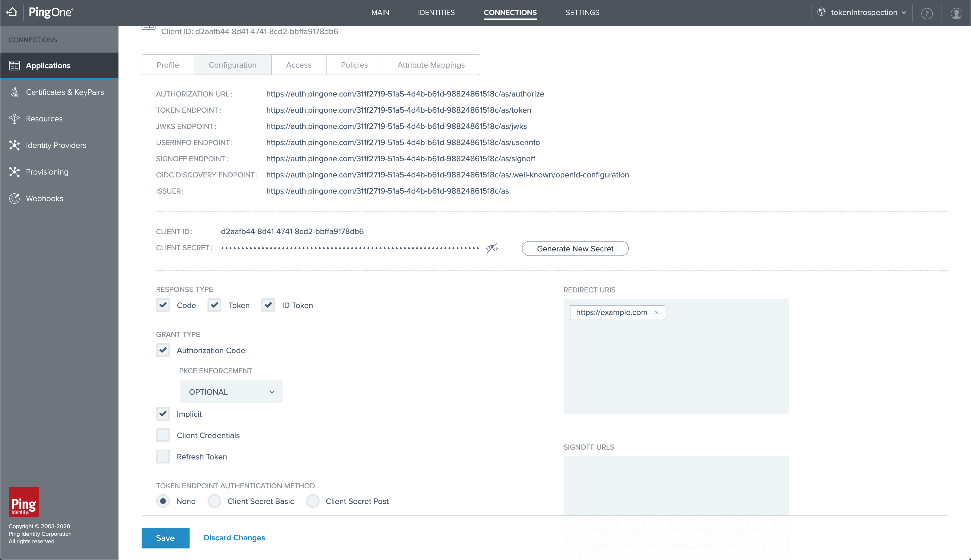Open Webhooks in sidebar

tap(59, 199)
